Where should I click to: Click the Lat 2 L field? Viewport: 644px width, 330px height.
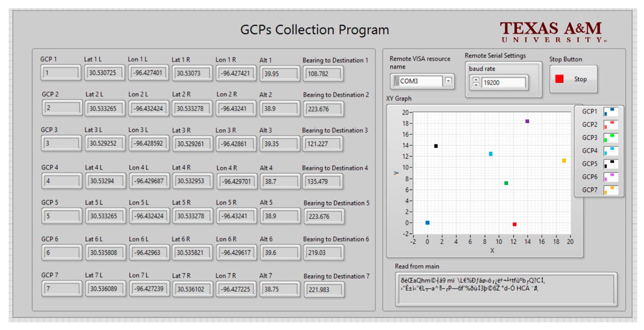105,108
